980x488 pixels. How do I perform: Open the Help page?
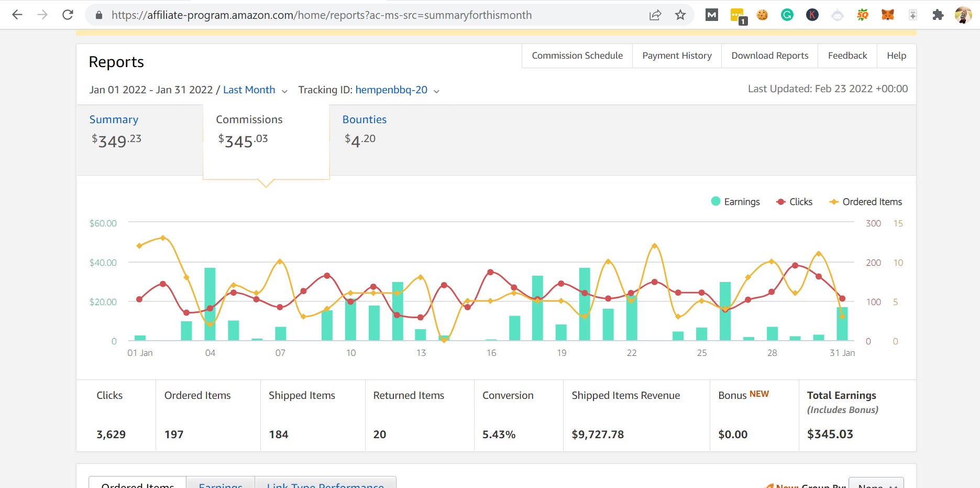896,56
